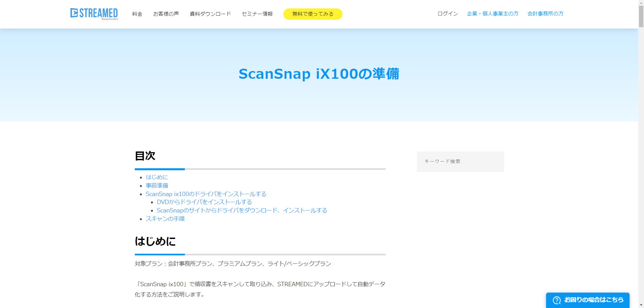Screen dimensions: 644x308
Task: Jump to はじめに section in contents
Action: pos(157,177)
